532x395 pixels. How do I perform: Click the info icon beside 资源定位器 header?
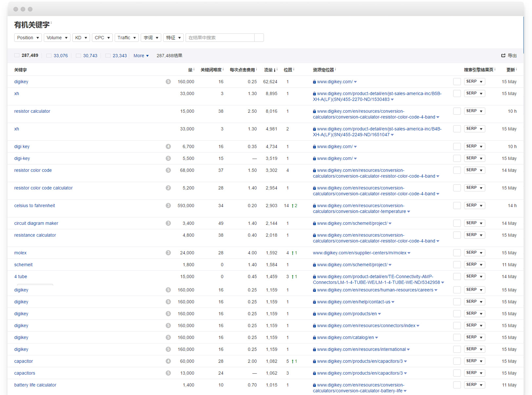click(x=335, y=69)
